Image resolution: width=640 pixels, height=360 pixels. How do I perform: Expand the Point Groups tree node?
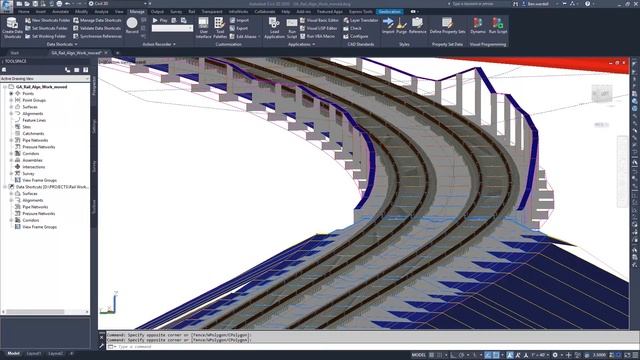pyautogui.click(x=11, y=100)
